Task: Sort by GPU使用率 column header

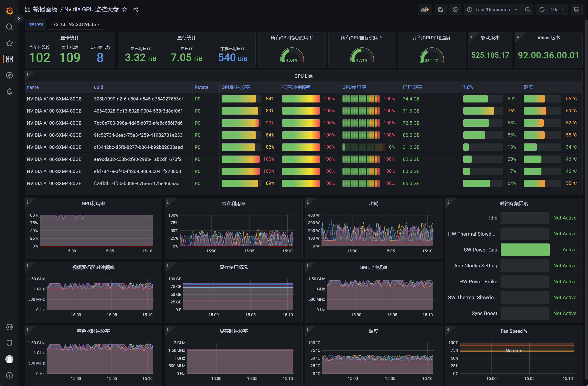Action: tap(354, 87)
